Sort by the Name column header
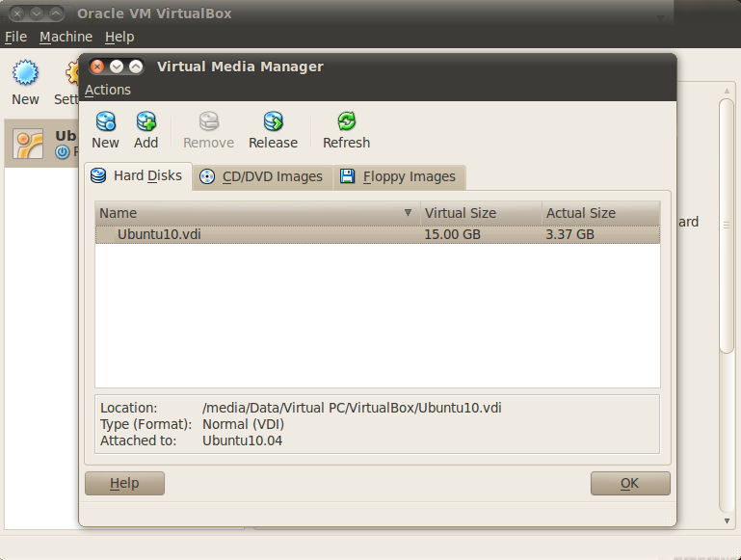Image resolution: width=741 pixels, height=560 pixels. click(x=257, y=213)
